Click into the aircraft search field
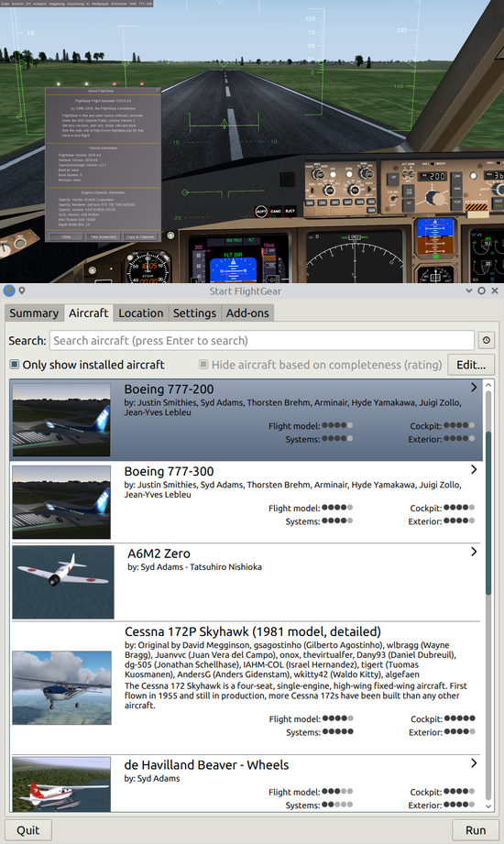 [262, 340]
